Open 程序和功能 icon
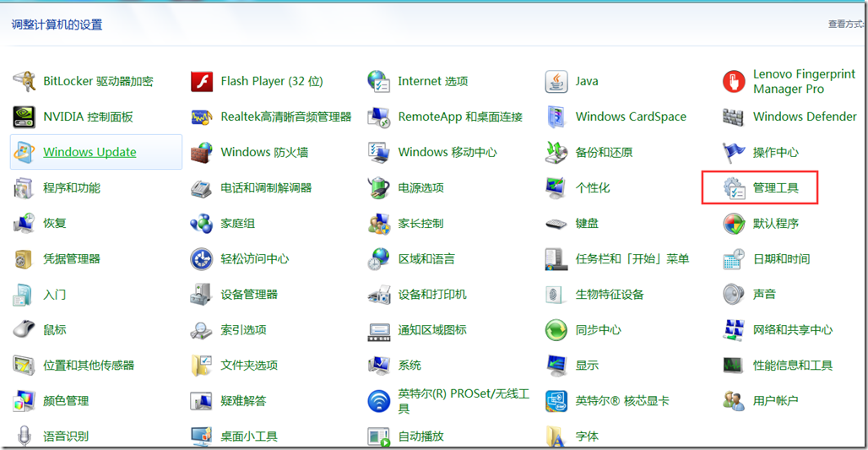Image resolution: width=868 pixels, height=450 pixels. pos(24,188)
